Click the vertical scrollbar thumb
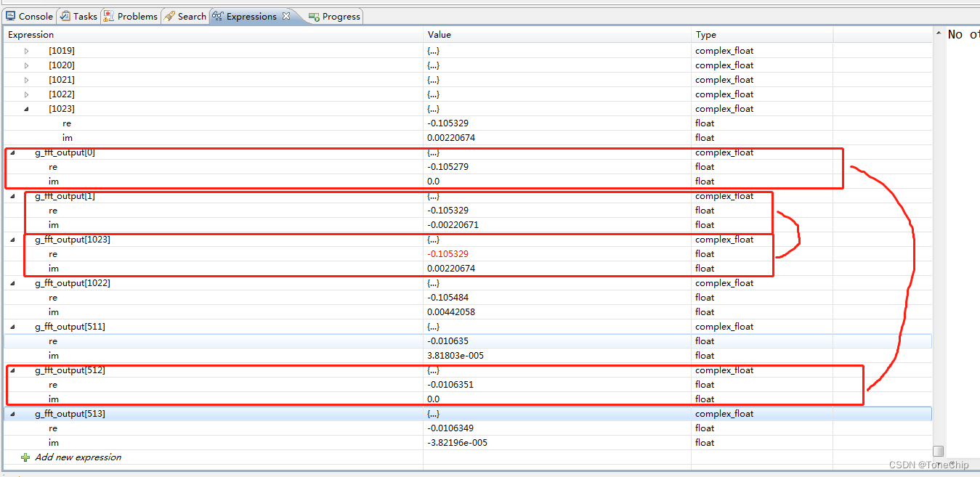Image resolution: width=980 pixels, height=477 pixels. pyautogui.click(x=939, y=451)
